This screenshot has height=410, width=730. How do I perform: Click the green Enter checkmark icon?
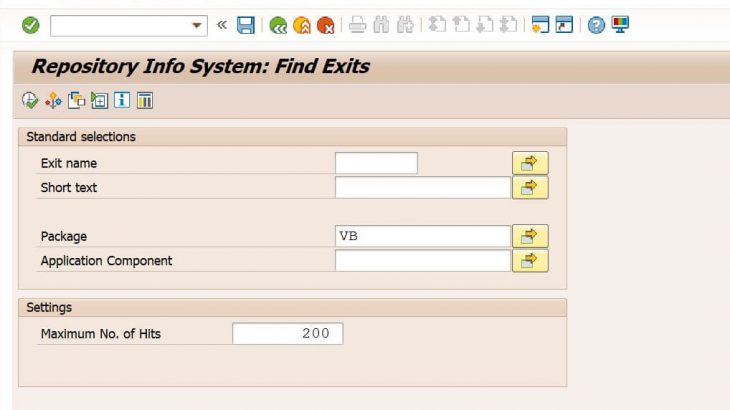pyautogui.click(x=31, y=25)
